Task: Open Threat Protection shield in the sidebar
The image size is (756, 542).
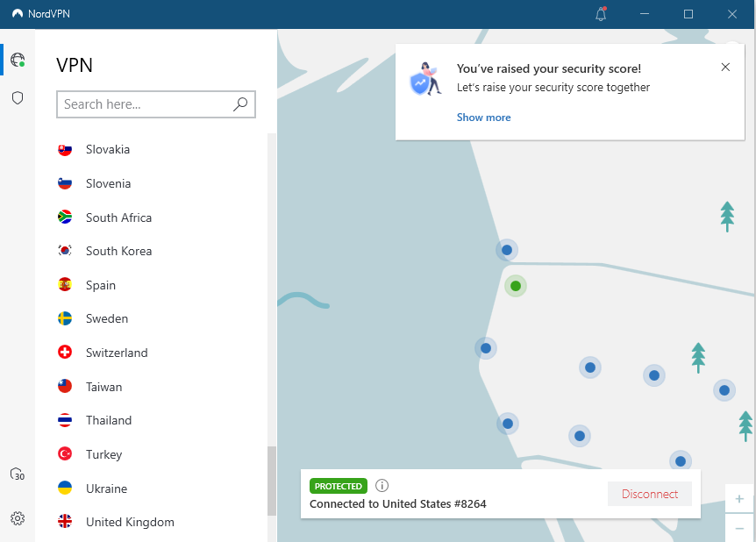Action: [18, 97]
